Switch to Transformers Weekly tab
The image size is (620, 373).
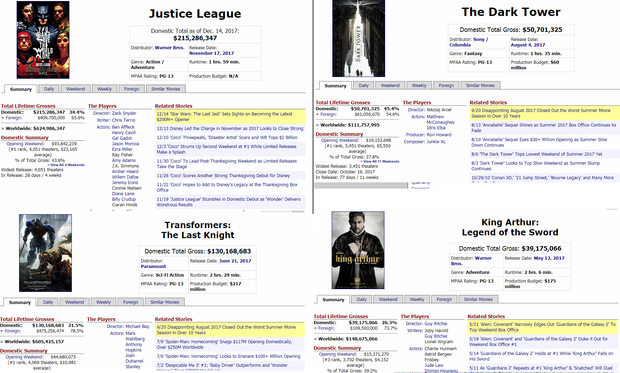point(103,302)
